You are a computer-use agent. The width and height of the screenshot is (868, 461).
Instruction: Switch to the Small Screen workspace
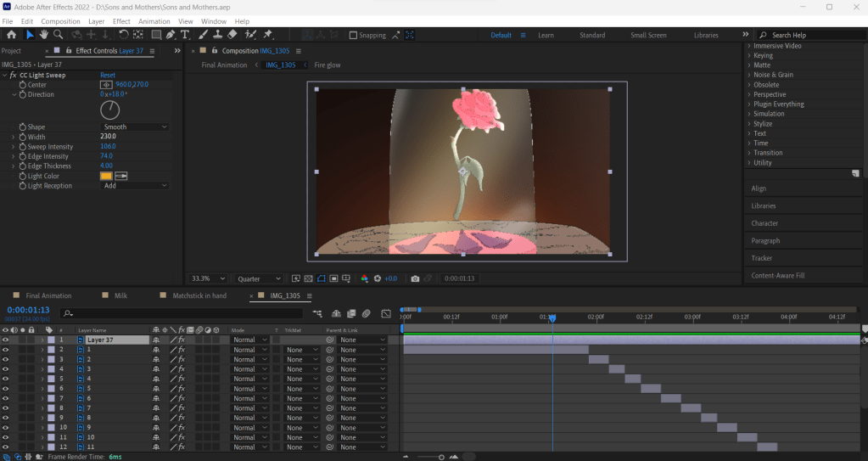tap(648, 36)
